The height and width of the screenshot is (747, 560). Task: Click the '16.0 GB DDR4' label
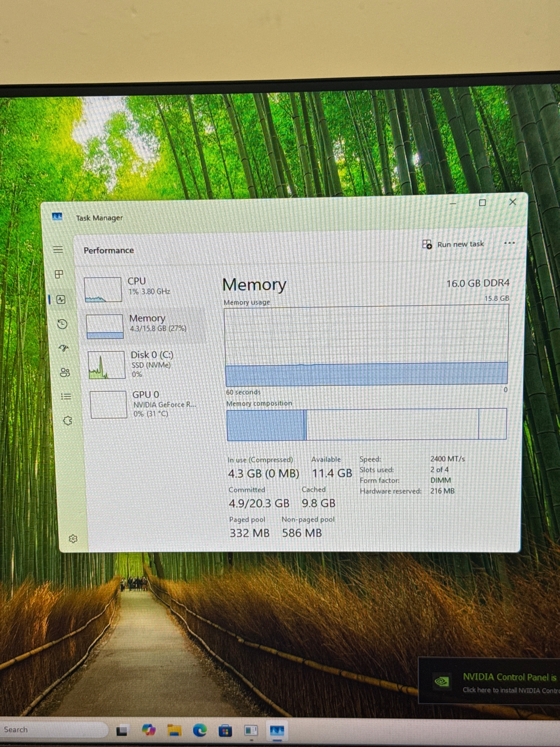(478, 283)
